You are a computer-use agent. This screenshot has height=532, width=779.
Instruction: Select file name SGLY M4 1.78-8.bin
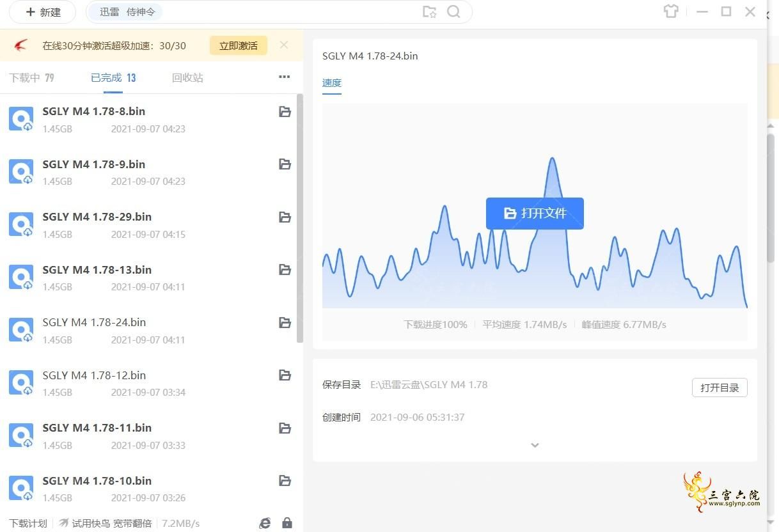click(94, 111)
